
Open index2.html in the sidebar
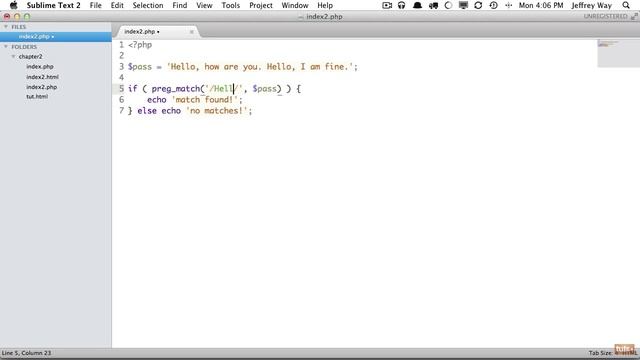tap(42, 77)
